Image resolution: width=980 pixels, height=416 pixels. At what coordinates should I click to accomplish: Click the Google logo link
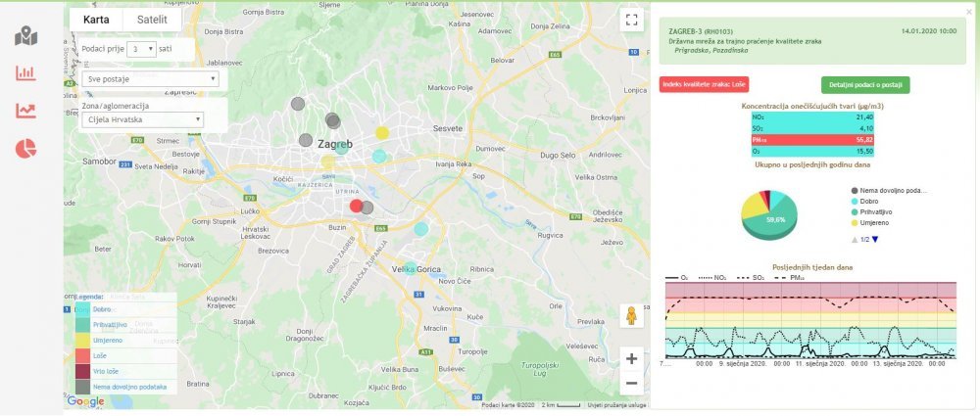(x=85, y=401)
